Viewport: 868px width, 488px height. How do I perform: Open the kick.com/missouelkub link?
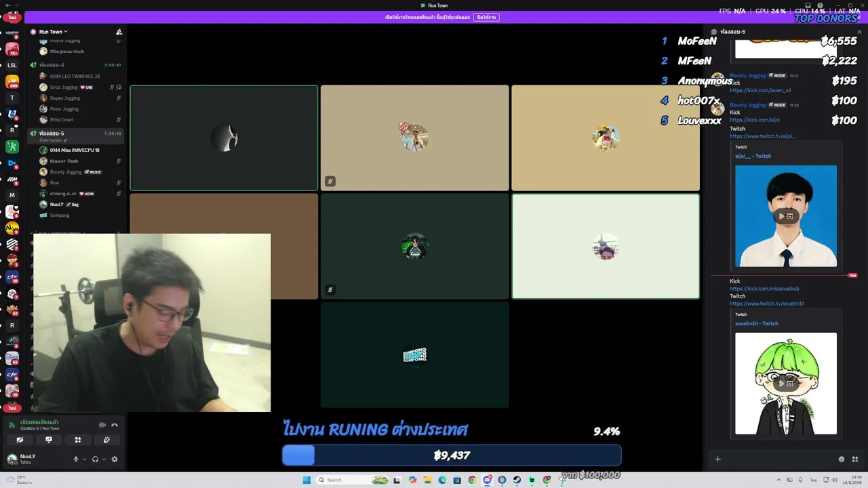coord(764,289)
